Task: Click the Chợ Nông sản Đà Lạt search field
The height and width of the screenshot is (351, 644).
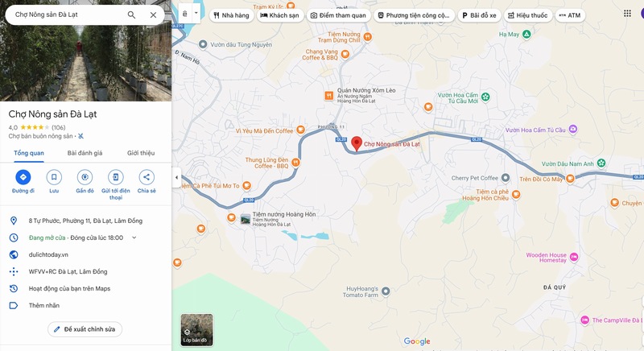Action: coord(68,14)
